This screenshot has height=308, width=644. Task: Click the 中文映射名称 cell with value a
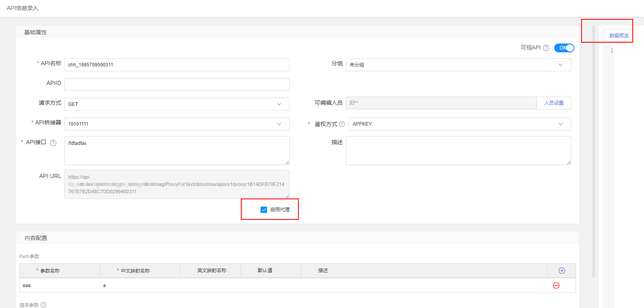[140, 285]
